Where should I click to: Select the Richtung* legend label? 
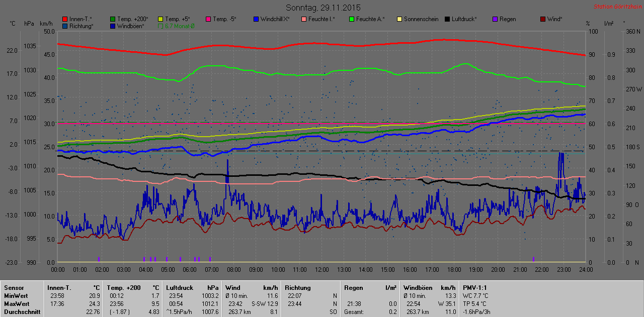pyautogui.click(x=81, y=26)
